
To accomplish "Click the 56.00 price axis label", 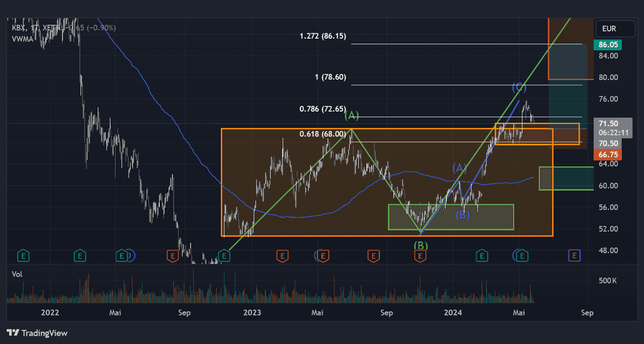I will tap(609, 207).
